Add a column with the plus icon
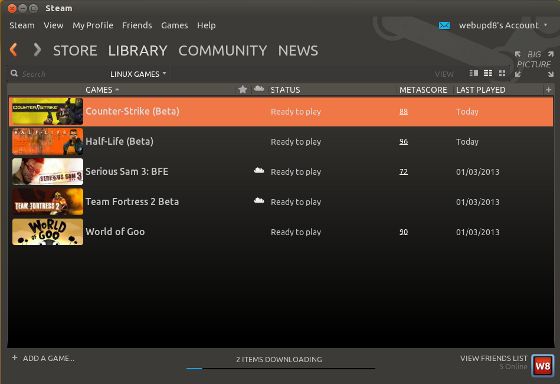The image size is (560, 384). (x=548, y=90)
